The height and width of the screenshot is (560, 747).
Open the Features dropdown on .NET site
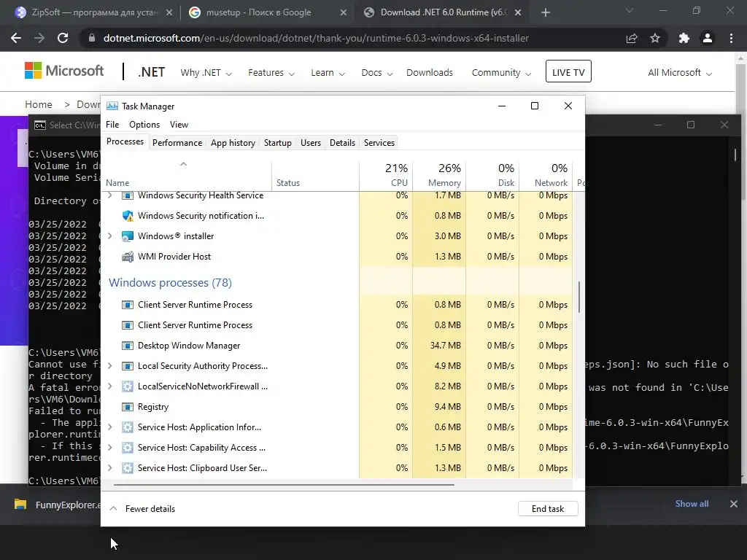point(271,73)
